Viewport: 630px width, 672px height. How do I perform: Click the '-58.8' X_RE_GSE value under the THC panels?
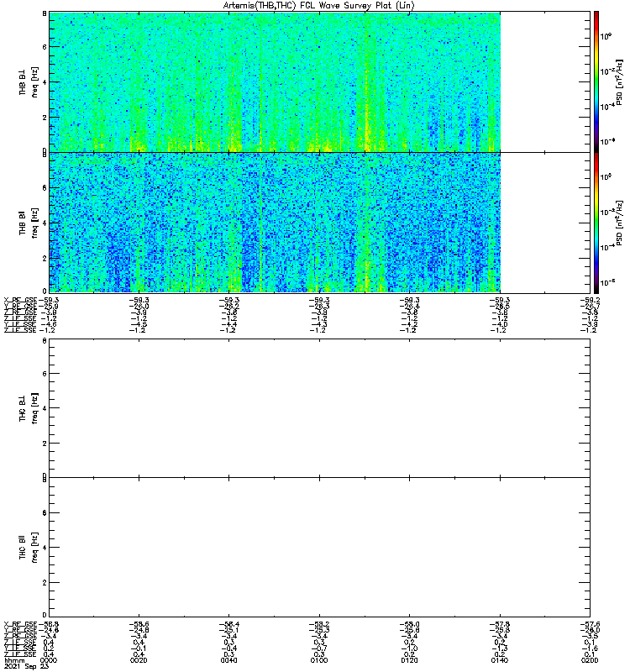click(x=49, y=624)
